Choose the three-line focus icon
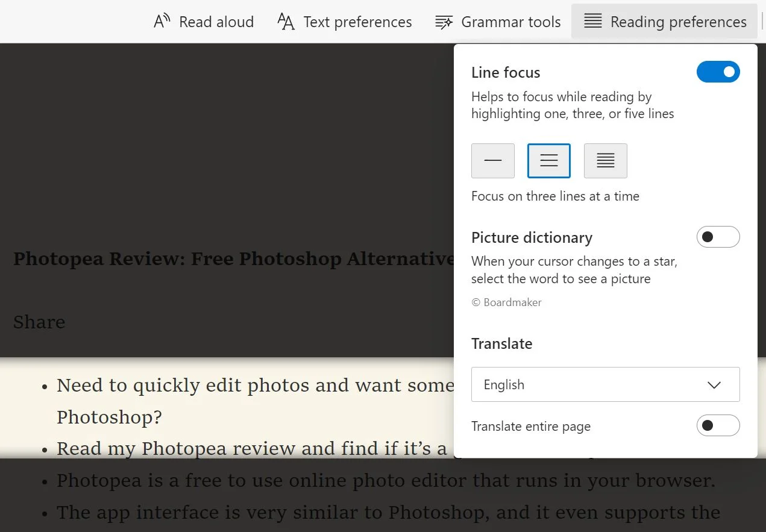 (549, 161)
